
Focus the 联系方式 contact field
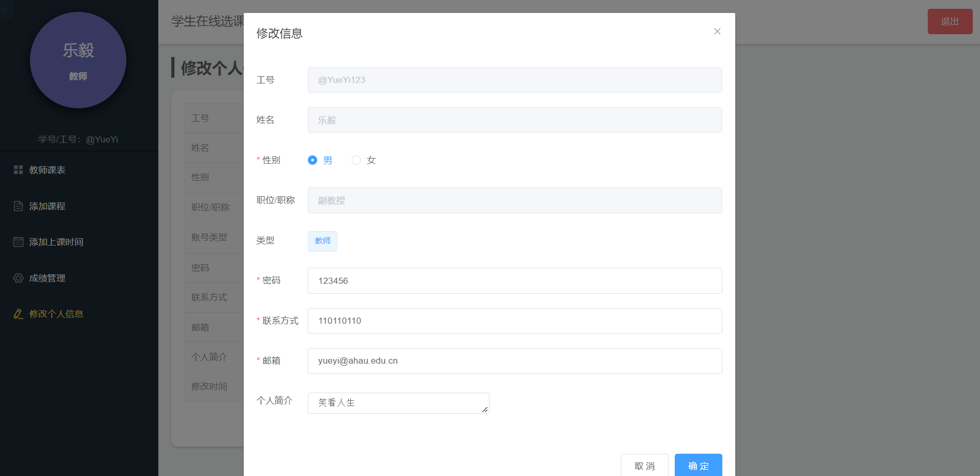coord(515,321)
